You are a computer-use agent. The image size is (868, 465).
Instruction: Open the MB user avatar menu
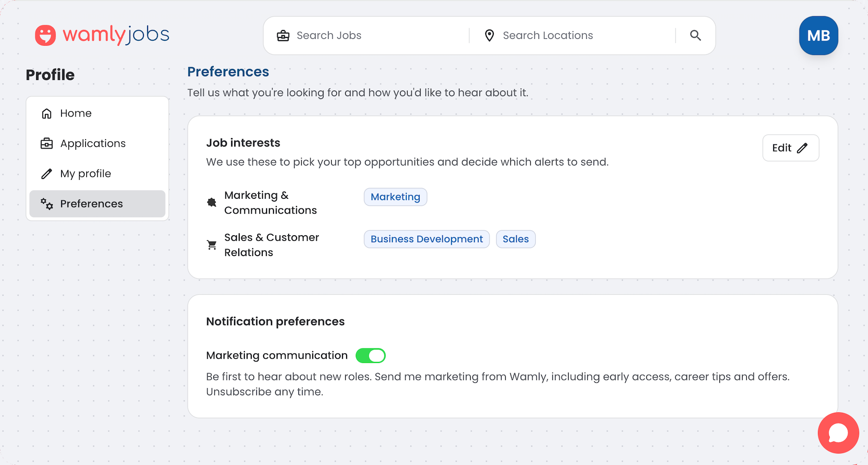[818, 36]
